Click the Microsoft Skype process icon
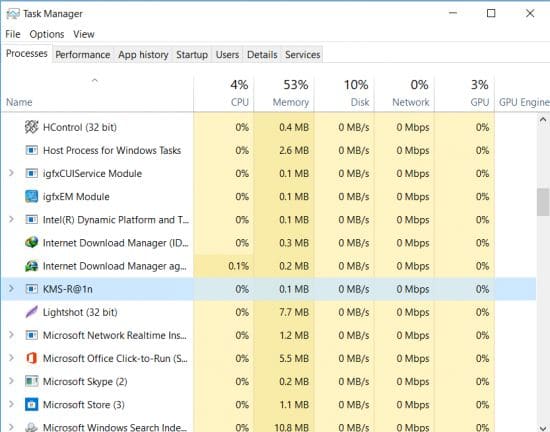Viewport: 550px width, 432px height. (x=31, y=382)
